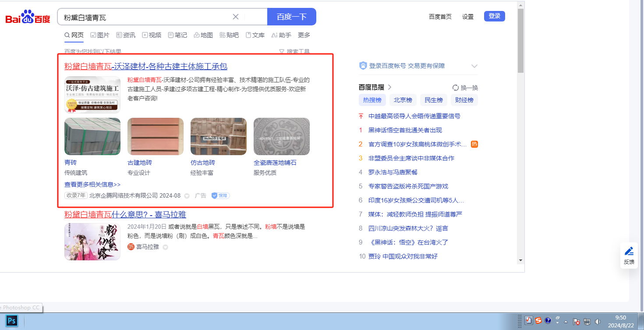Switch to the 图片 tab

(100, 35)
